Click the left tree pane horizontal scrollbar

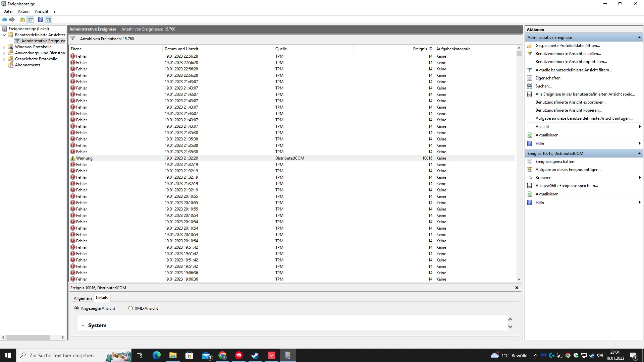coord(29,338)
